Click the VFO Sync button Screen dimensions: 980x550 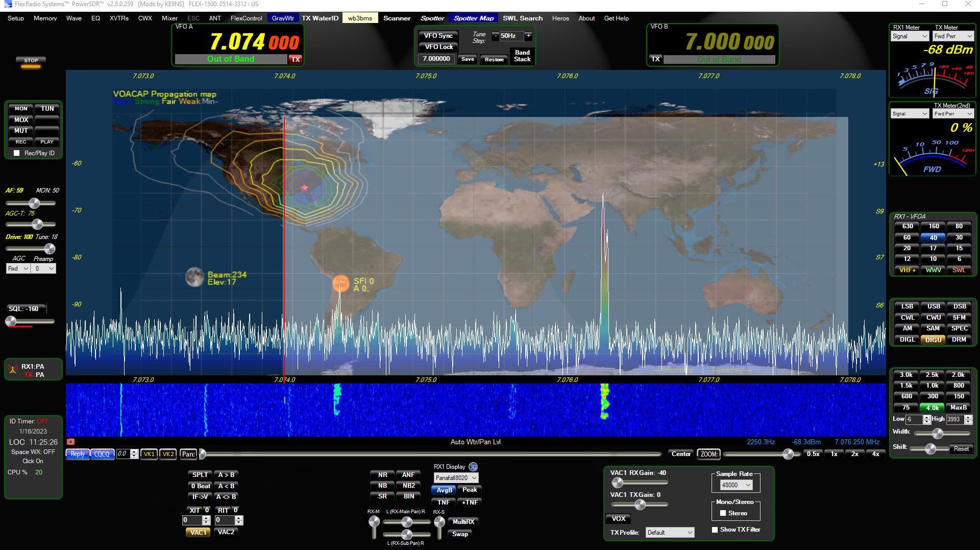coord(438,36)
